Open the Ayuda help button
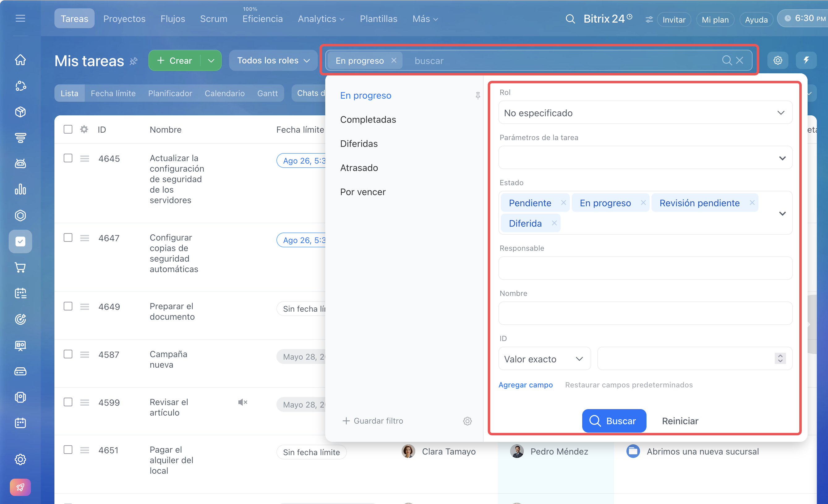828x504 pixels. [x=756, y=19]
